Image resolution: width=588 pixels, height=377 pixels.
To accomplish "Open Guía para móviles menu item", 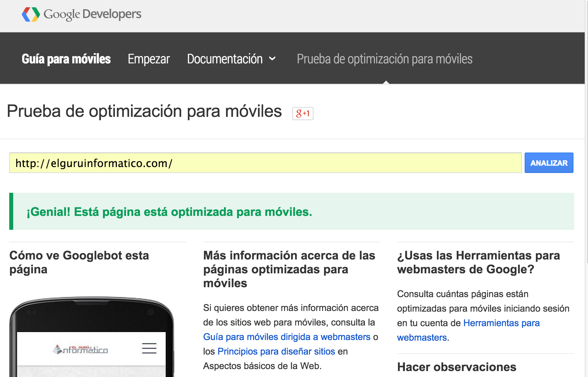I will [x=66, y=59].
